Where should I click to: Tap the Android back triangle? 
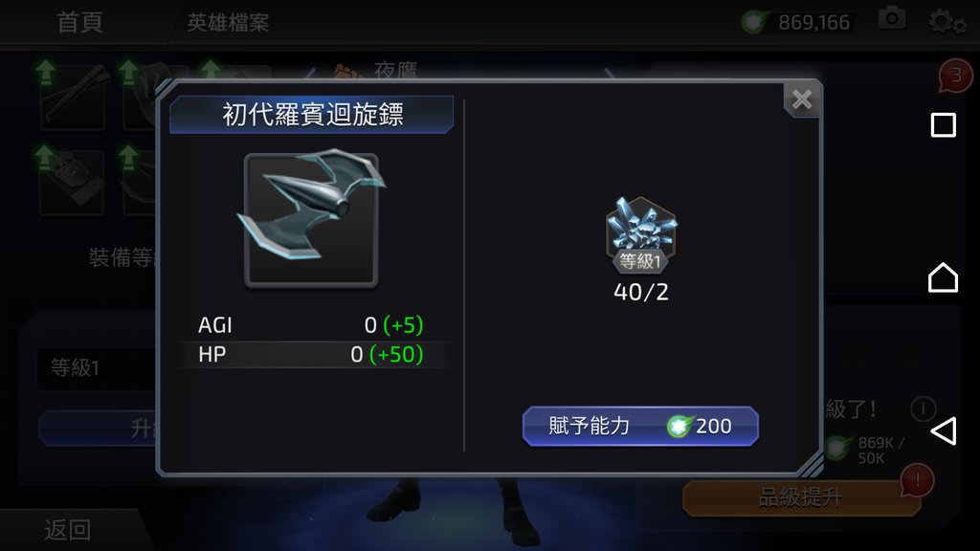pos(943,431)
